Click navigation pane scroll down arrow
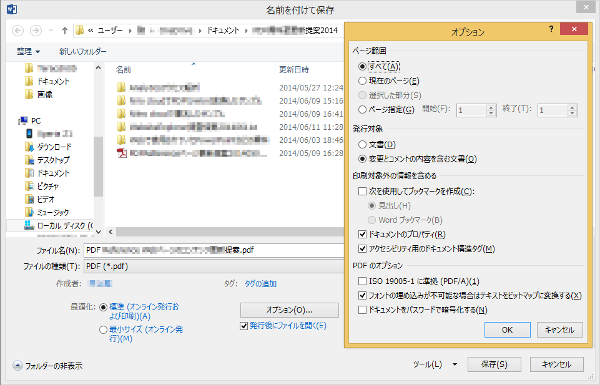Image resolution: width=600 pixels, height=385 pixels. coord(98,232)
